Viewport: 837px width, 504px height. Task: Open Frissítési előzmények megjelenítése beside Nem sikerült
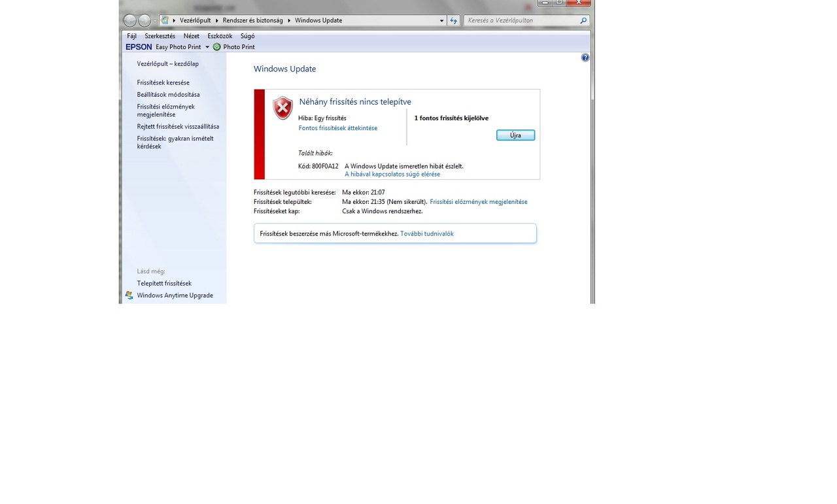(x=479, y=202)
